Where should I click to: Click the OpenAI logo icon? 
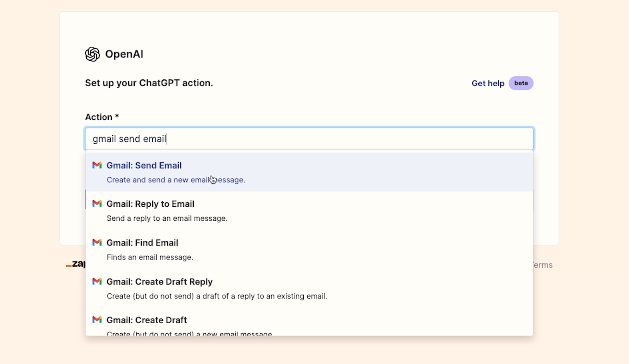tap(92, 54)
